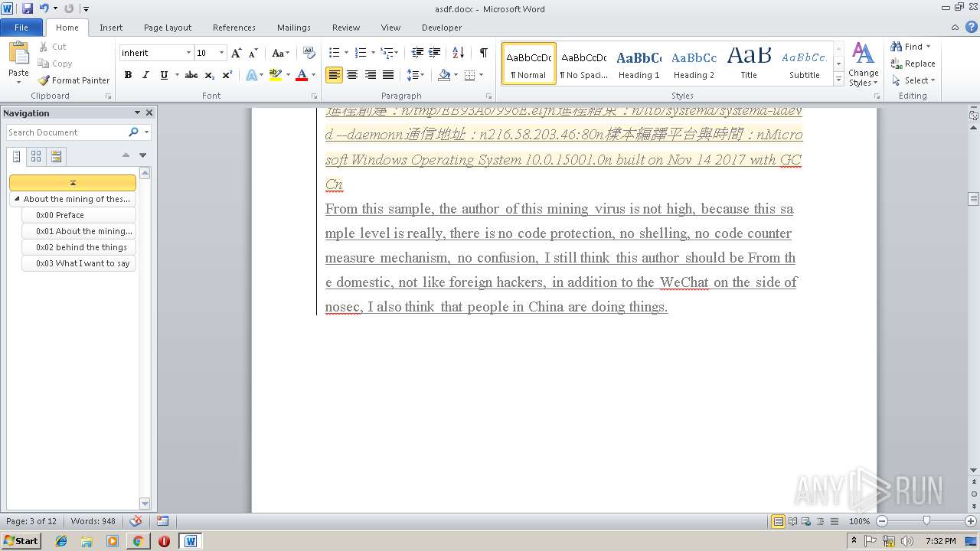Grow font size

click(x=237, y=53)
